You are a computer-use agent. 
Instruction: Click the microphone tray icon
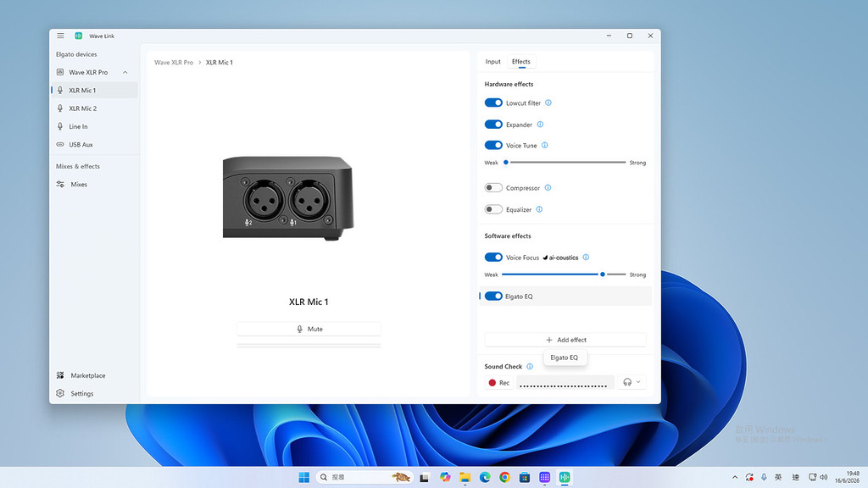tap(764, 477)
